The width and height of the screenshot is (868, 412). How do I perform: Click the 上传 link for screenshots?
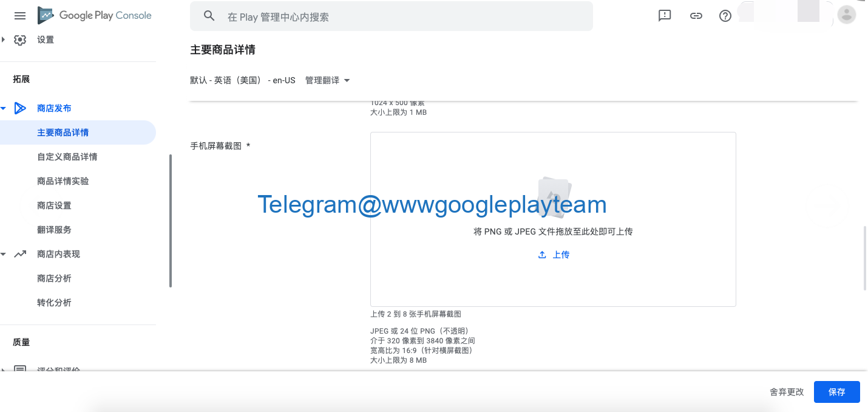(x=561, y=255)
